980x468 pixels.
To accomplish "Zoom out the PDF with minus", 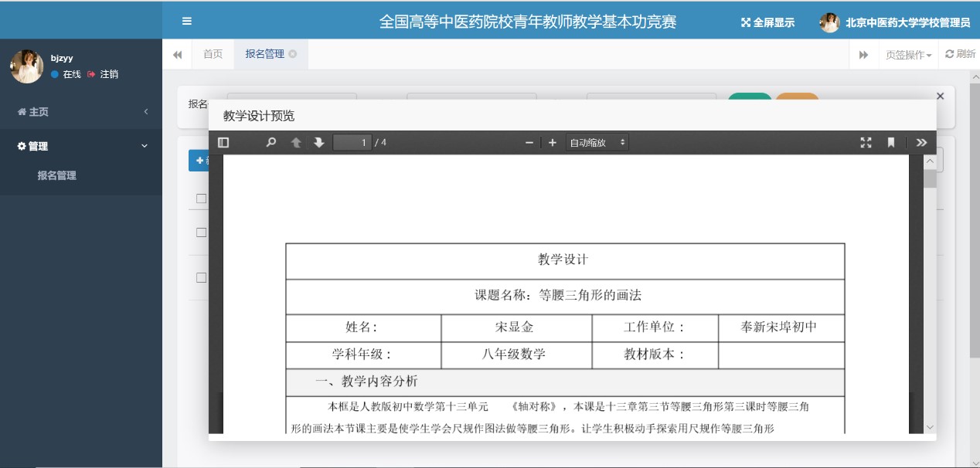I will (529, 143).
